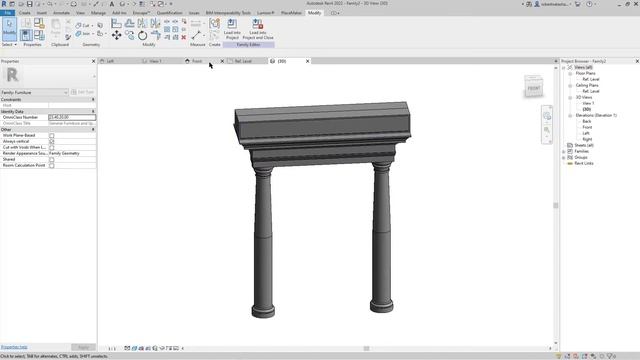Open the Create ribbon tab
This screenshot has height=360, width=640.
tap(24, 13)
